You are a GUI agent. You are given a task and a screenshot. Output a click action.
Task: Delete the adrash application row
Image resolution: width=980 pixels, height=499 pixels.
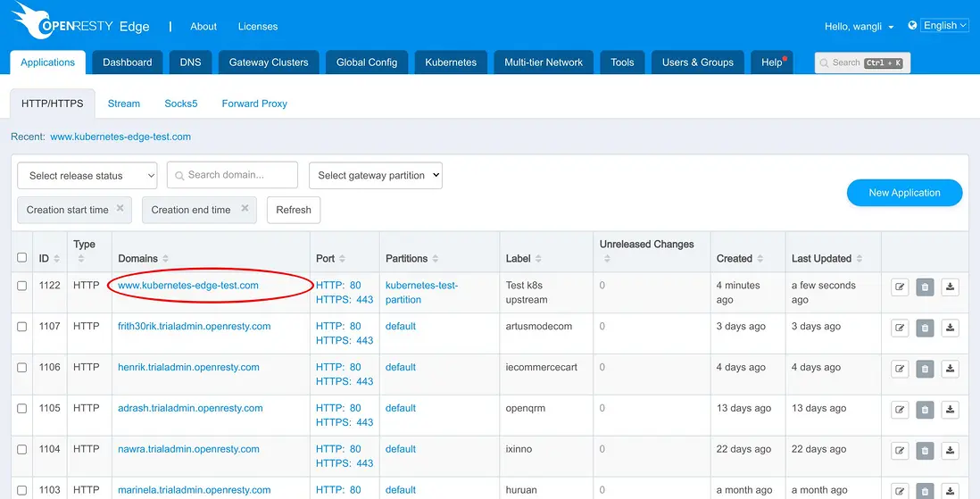(925, 410)
